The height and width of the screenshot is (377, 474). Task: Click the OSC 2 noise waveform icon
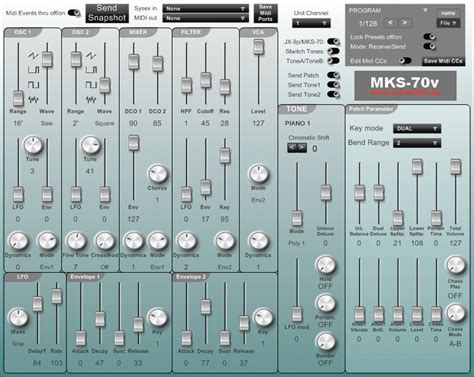click(x=91, y=99)
